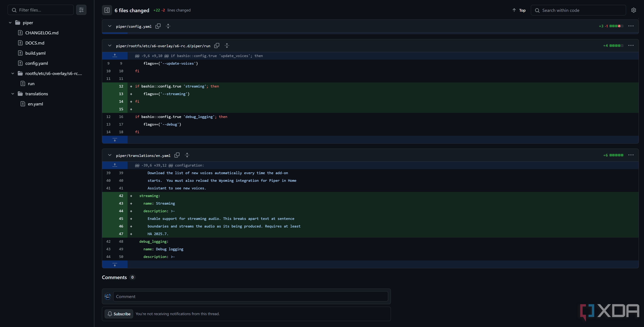Collapse the translations folder
Screen dimensions: 644x327
13,94
